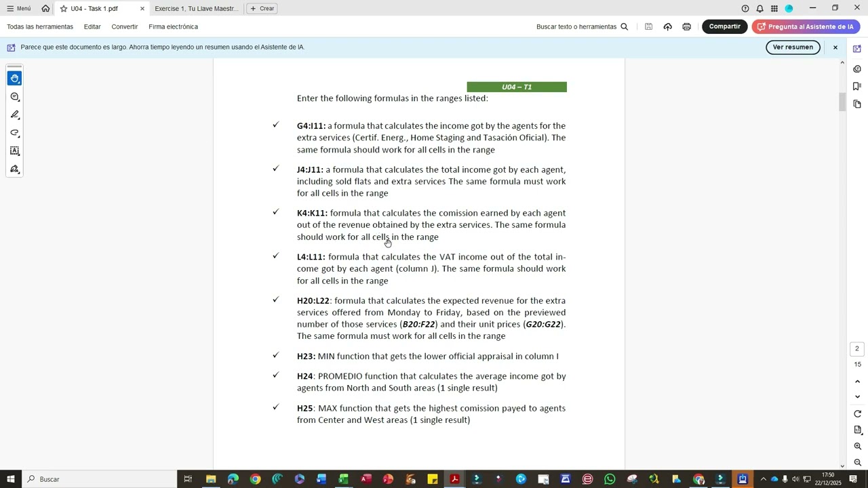868x488 pixels.
Task: Go to the Acrobat home icon
Action: (45, 8)
